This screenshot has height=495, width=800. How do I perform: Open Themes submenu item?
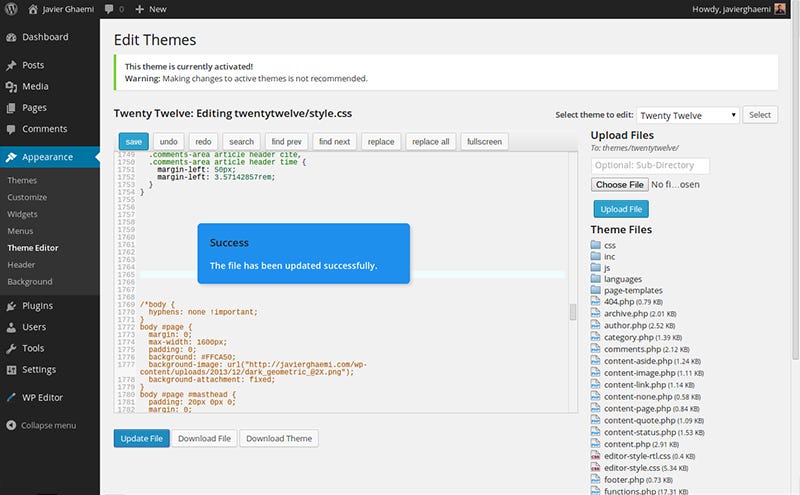(22, 180)
